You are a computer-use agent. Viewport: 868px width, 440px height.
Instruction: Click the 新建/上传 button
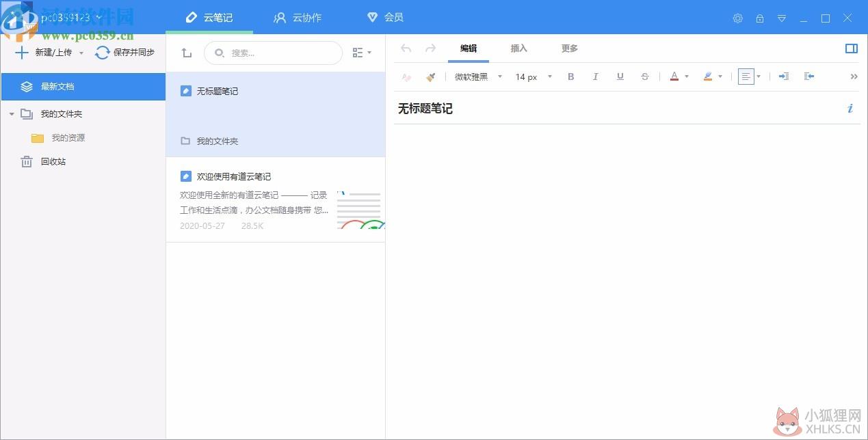click(x=44, y=53)
